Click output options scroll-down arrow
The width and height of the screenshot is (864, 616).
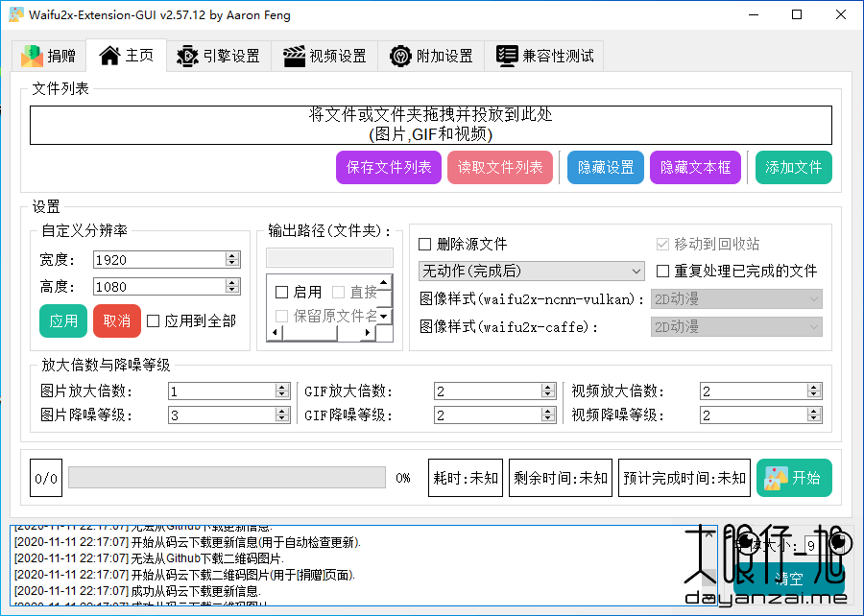pos(384,317)
